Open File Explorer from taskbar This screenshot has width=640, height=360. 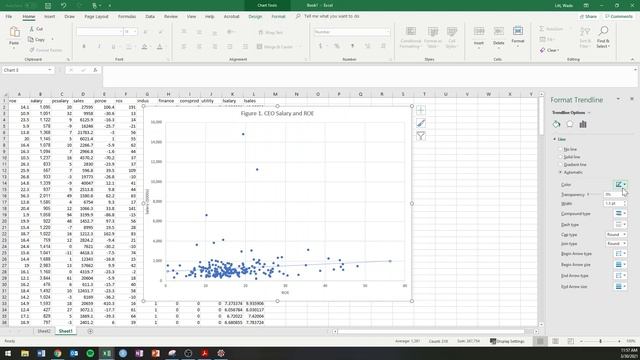pyautogui.click(x=25, y=353)
